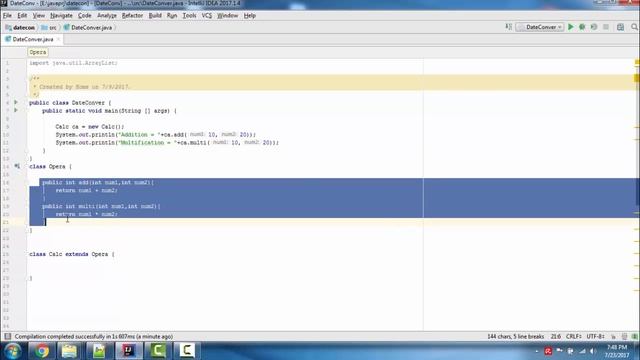Viewport: 640px width, 360px height.
Task: Click the 'public int multi' method line
Action: point(101,206)
